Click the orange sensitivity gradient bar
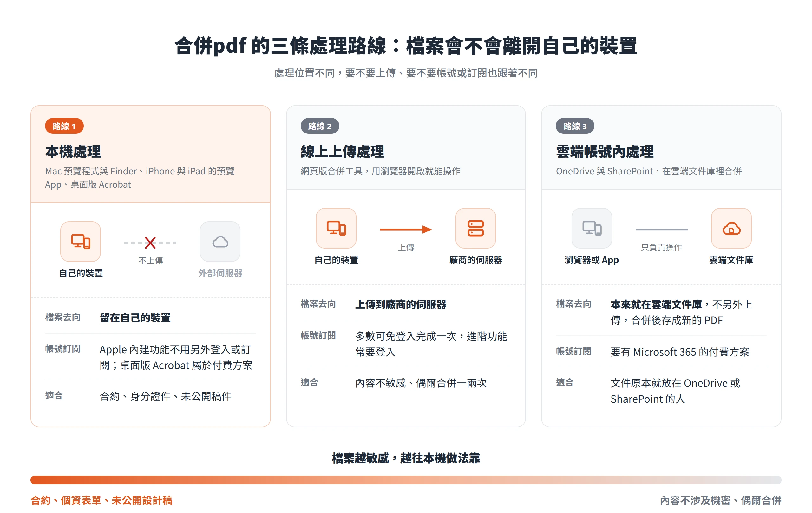 [x=406, y=480]
